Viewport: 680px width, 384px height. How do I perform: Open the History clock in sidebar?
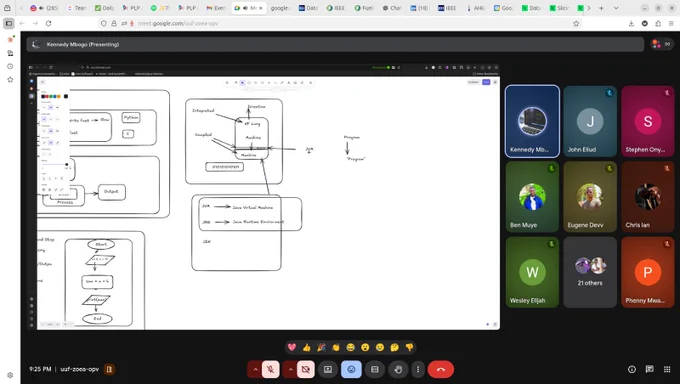pyautogui.click(x=10, y=66)
